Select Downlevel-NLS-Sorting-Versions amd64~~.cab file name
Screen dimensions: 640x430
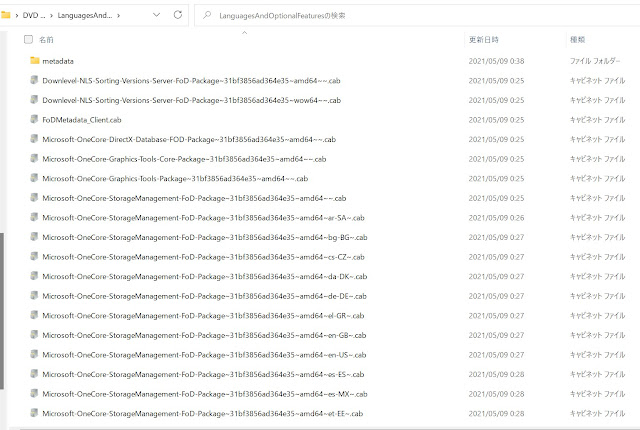tap(191, 81)
